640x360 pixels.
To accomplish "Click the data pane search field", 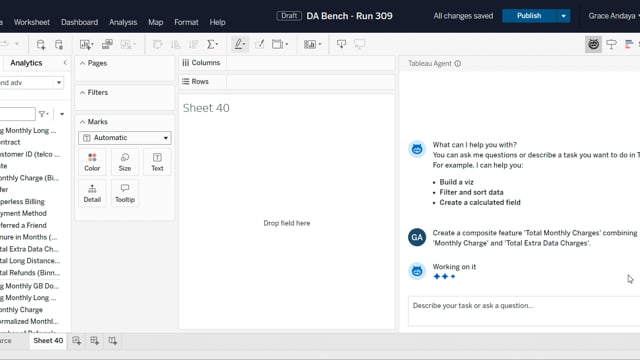I will pos(18,114).
